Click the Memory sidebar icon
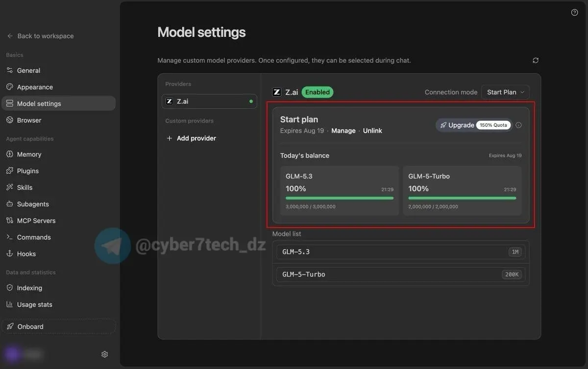Image resolution: width=588 pixels, height=369 pixels. pos(10,154)
